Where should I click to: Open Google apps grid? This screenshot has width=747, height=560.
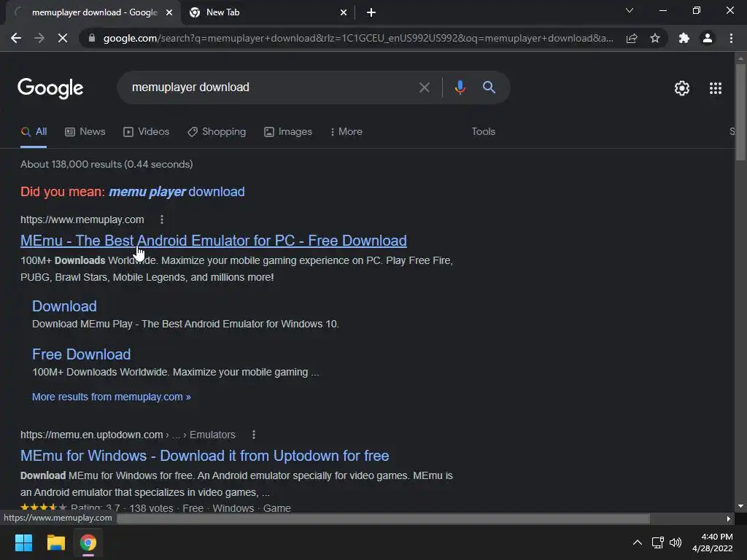716,88
